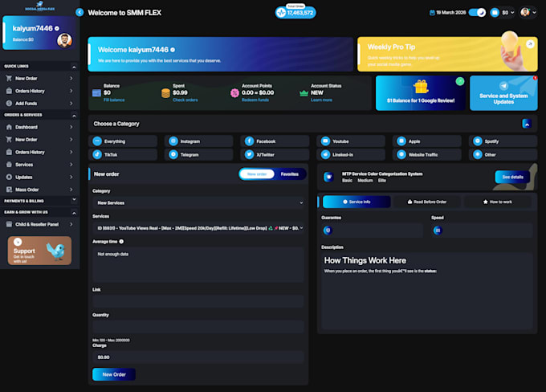Select the Everything category icon

point(97,141)
